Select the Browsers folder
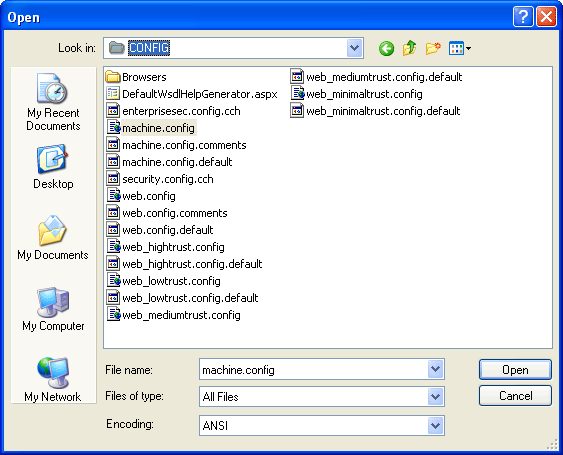Screen dimensions: 563x455 136,77
